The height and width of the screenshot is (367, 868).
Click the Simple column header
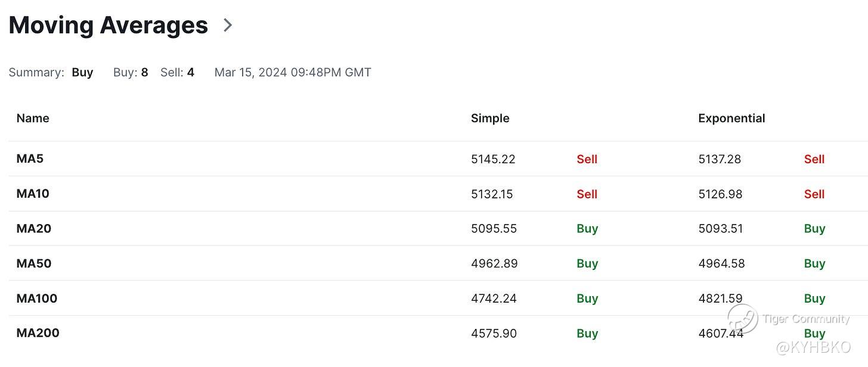490,118
